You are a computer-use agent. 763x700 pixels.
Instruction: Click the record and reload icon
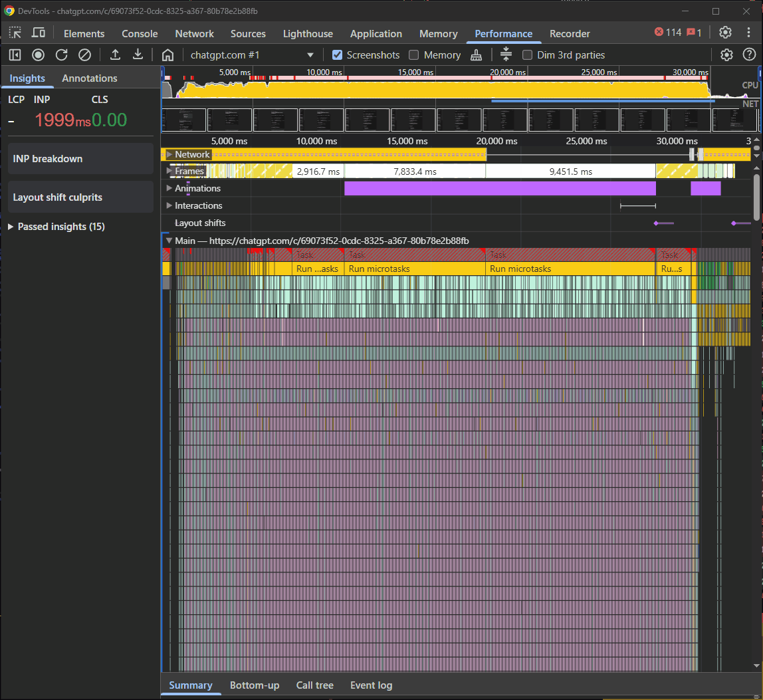(61, 55)
